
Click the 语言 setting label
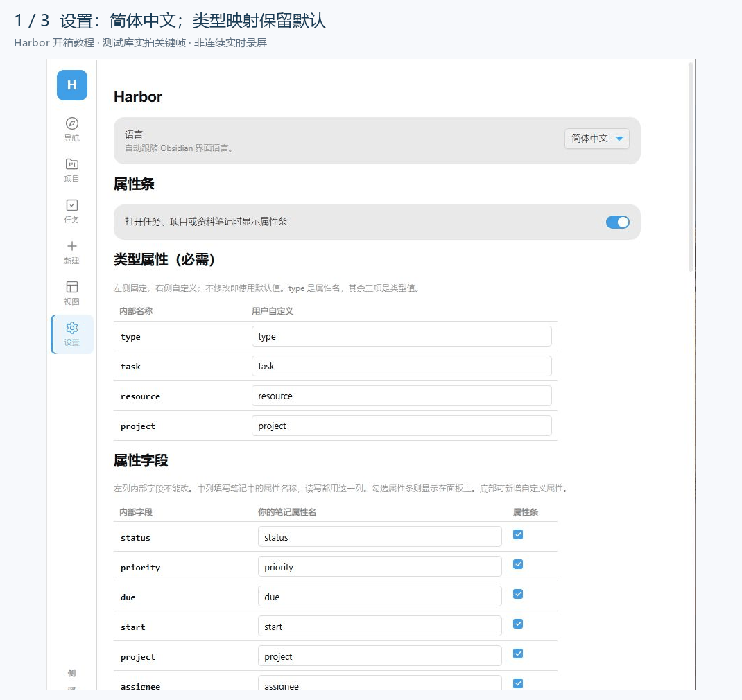click(x=133, y=134)
